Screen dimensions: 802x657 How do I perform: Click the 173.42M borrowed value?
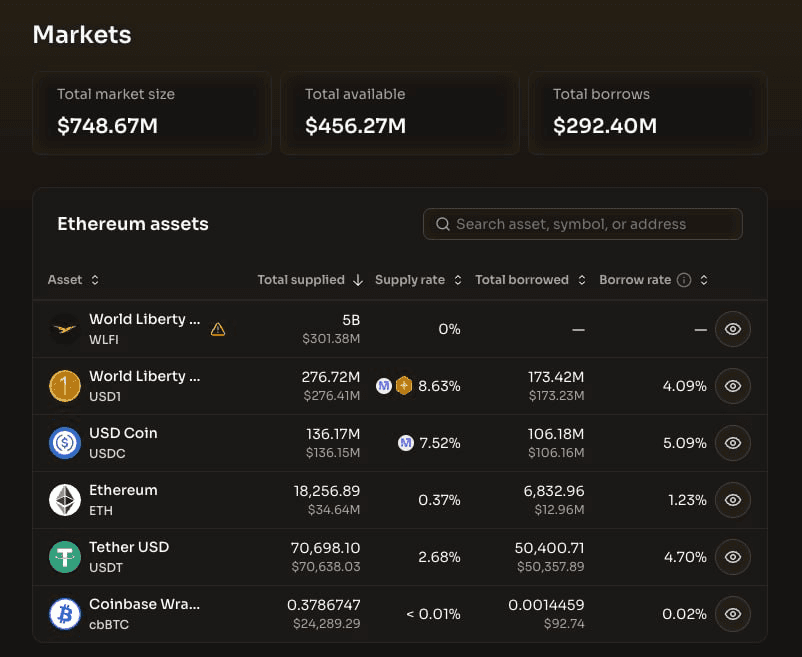(x=556, y=377)
